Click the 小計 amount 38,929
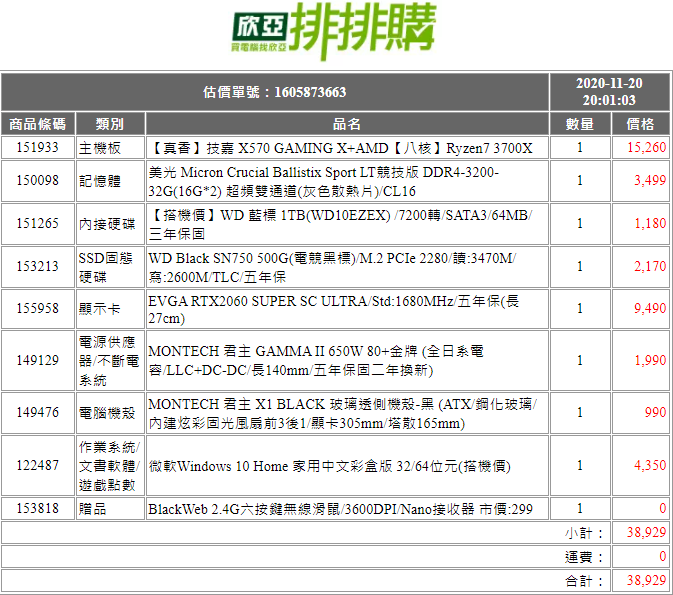 (x=646, y=533)
